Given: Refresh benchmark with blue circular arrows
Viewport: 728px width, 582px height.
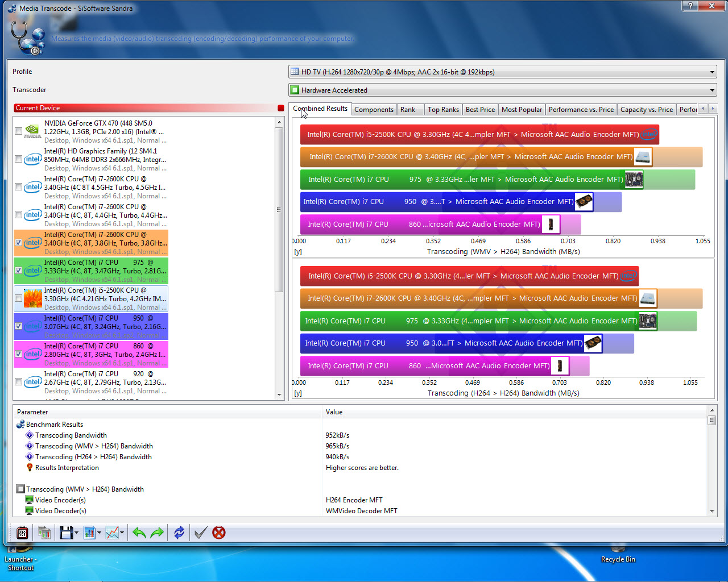Looking at the screenshot, I should coord(179,533).
